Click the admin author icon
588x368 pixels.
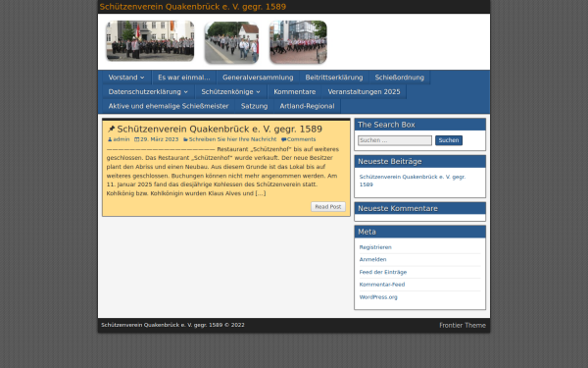[x=110, y=139]
